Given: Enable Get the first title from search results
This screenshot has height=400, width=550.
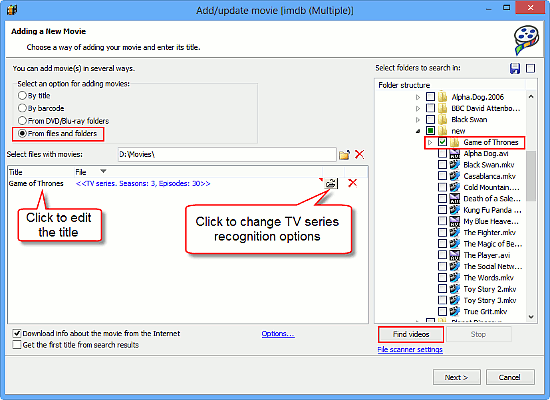Looking at the screenshot, I should (x=17, y=345).
